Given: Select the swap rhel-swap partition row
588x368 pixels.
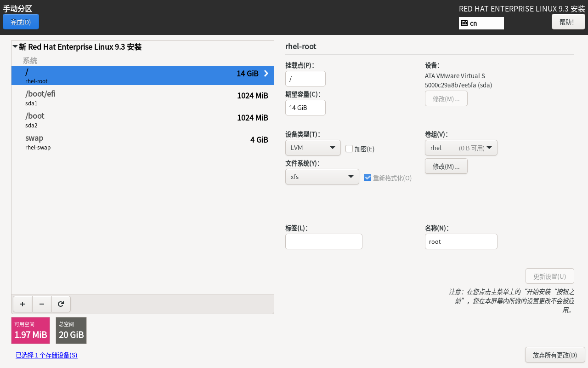Looking at the screenshot, I should pos(142,142).
